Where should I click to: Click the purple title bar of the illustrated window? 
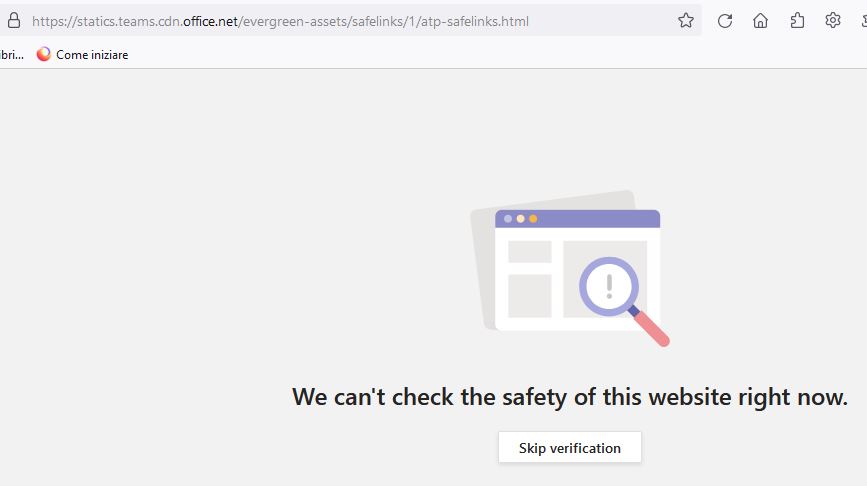click(x=577, y=218)
